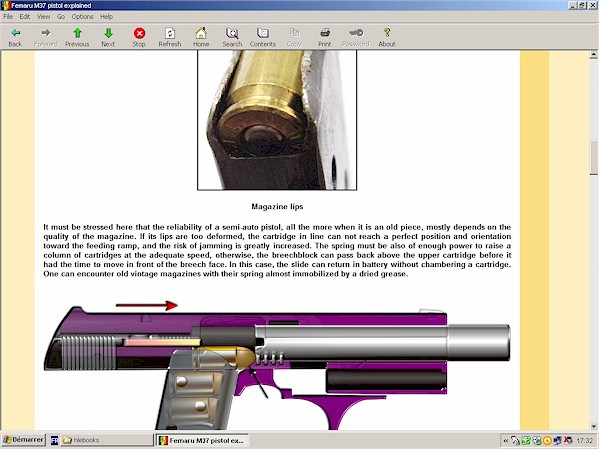The height and width of the screenshot is (450, 600).
Task: Close the Femaru M37 window
Action: (x=592, y=5)
